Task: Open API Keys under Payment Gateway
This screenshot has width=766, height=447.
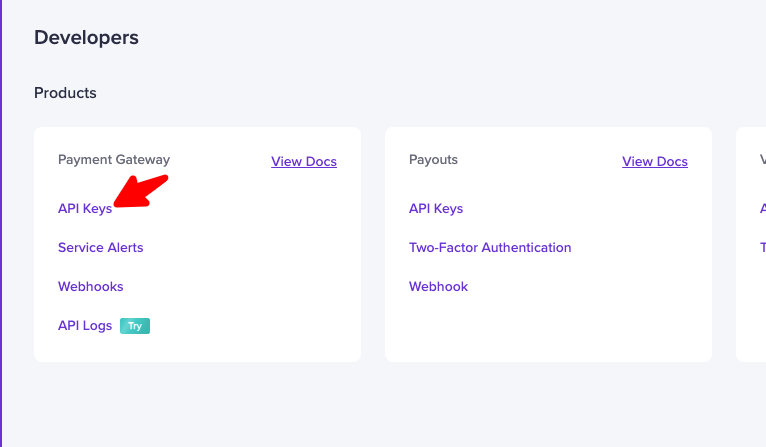Action: (85, 209)
